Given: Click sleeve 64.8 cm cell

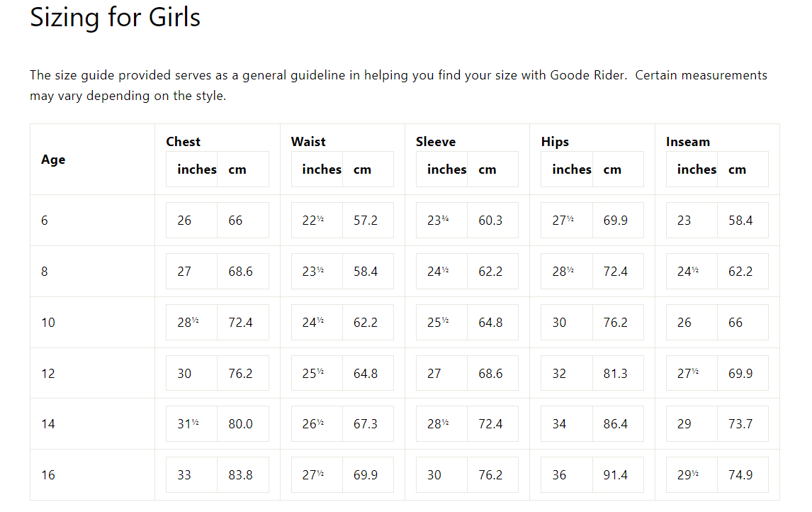Looking at the screenshot, I should (x=492, y=323).
